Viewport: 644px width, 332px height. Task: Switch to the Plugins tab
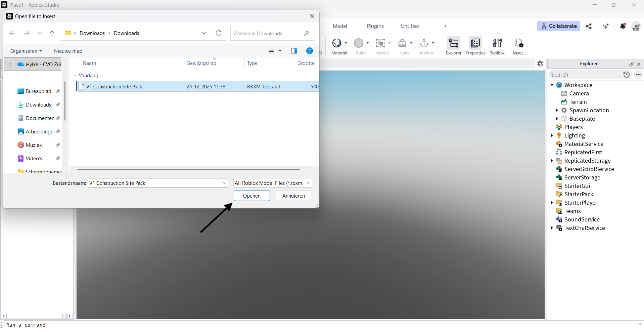click(x=375, y=26)
